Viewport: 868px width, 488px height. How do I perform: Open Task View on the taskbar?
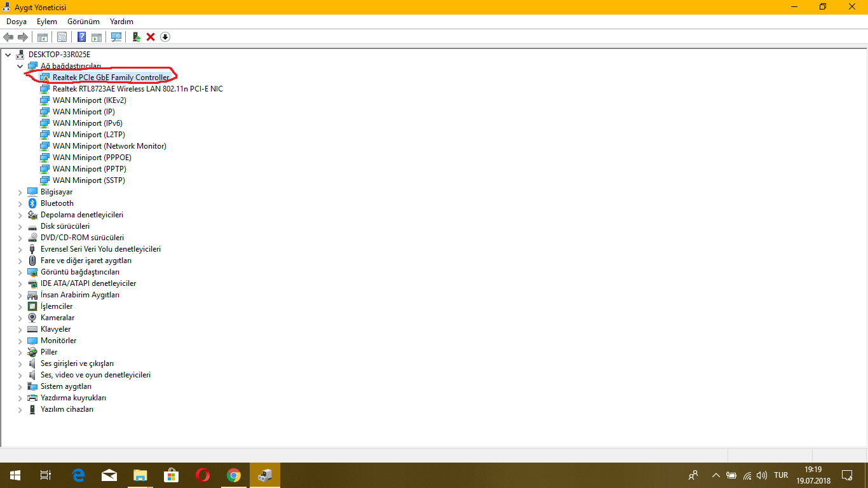[x=46, y=475]
